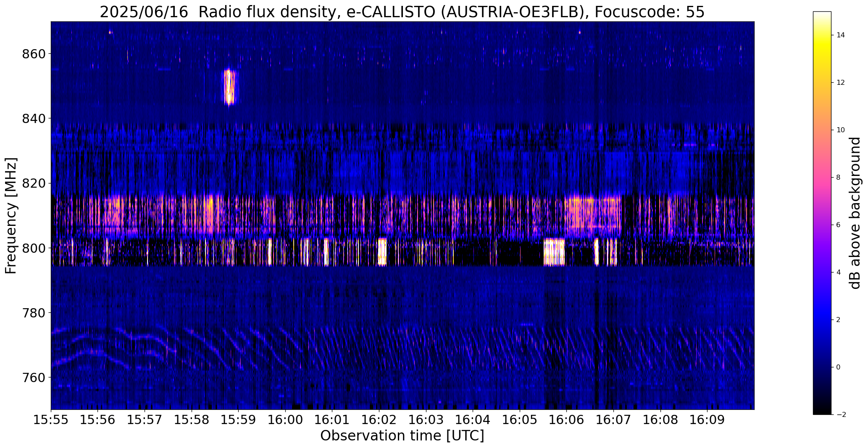Click the 15:59 time tick label
The height and width of the screenshot is (448, 868).
tap(238, 419)
